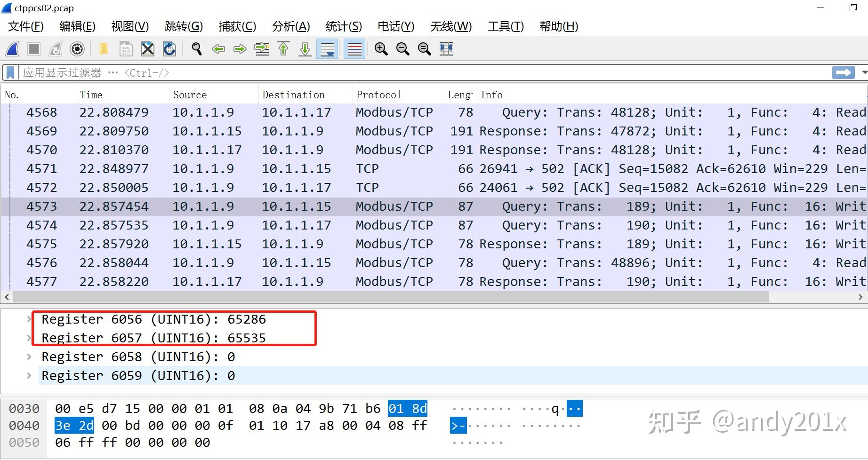This screenshot has height=460, width=868.
Task: Zoom in on the packet list
Action: pos(381,49)
